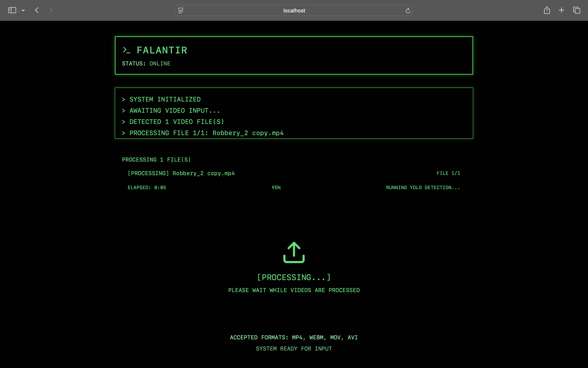Click the page settings icon in address bar
The image size is (588, 368).
click(x=181, y=10)
